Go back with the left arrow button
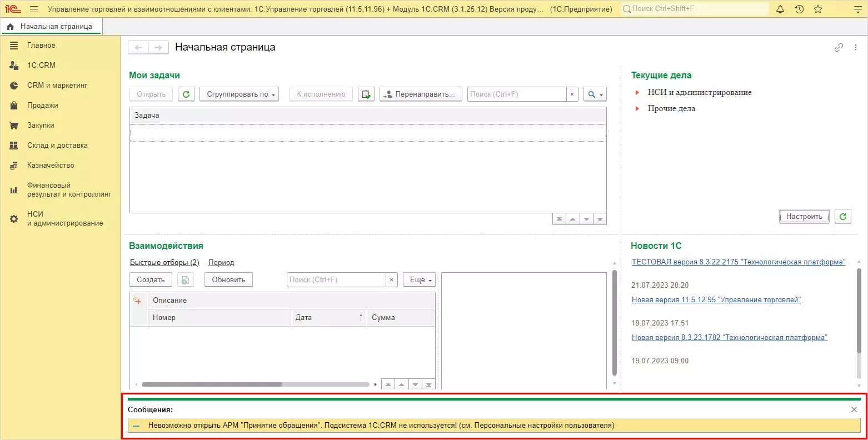The height and width of the screenshot is (440, 868). [x=138, y=48]
